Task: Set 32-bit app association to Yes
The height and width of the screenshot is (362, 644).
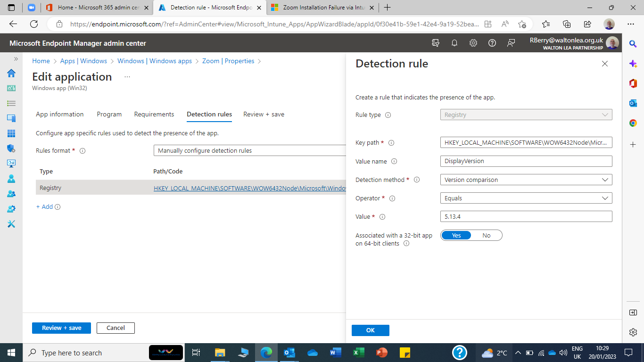Action: click(x=456, y=235)
